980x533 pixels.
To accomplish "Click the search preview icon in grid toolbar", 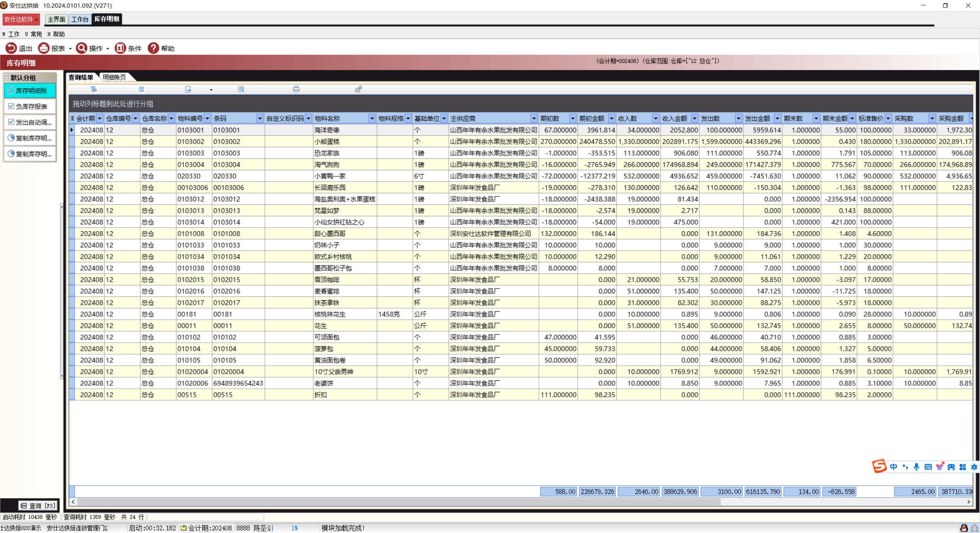I will (x=241, y=89).
